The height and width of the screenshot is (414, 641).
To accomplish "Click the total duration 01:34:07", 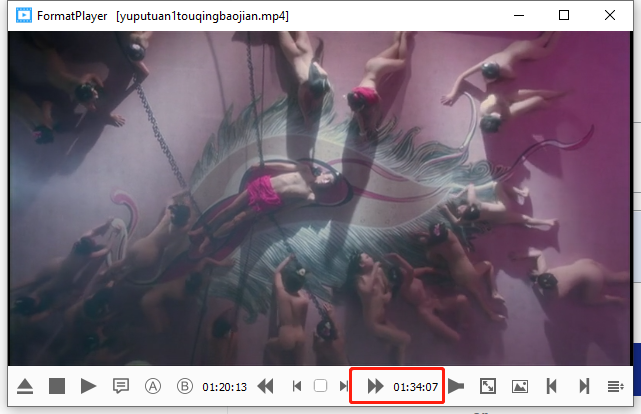I will pos(415,387).
